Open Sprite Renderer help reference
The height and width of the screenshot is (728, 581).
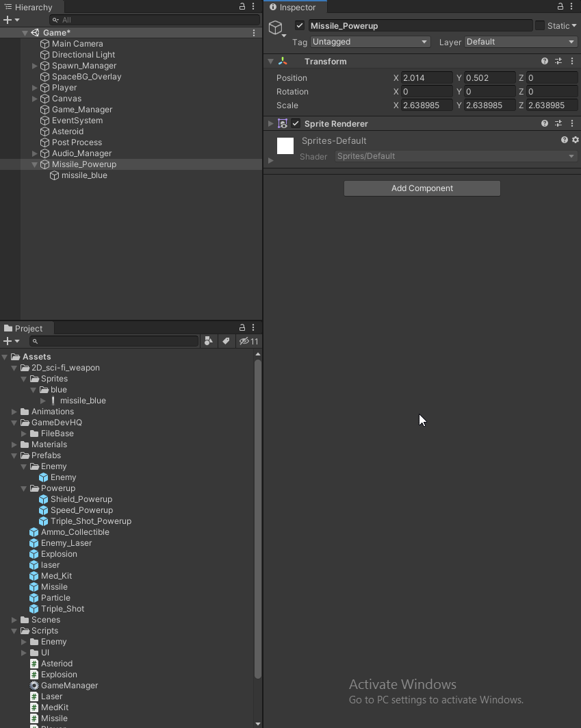pyautogui.click(x=544, y=123)
